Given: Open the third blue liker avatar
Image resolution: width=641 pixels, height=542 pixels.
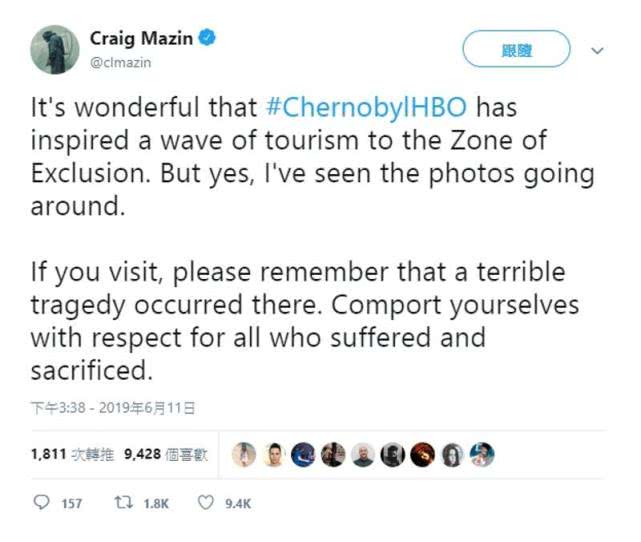Looking at the screenshot, I should [x=303, y=455].
